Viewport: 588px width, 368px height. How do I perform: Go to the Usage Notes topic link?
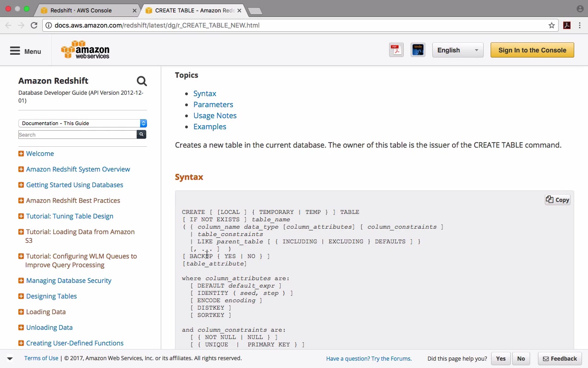click(x=215, y=115)
